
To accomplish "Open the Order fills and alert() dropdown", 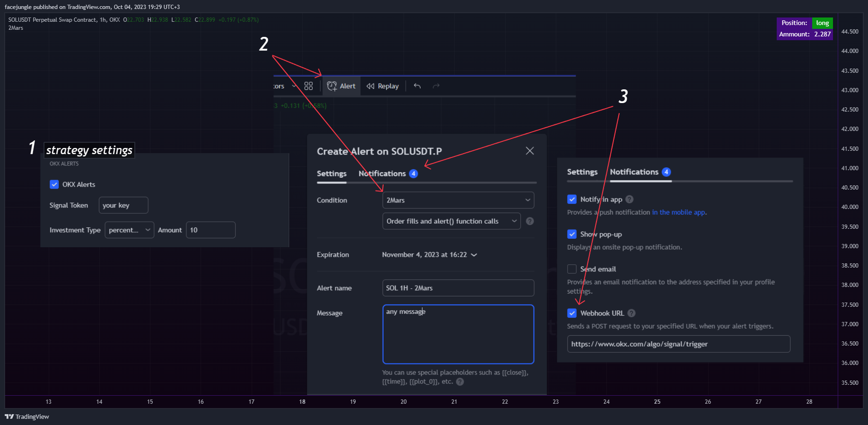I will [x=452, y=221].
